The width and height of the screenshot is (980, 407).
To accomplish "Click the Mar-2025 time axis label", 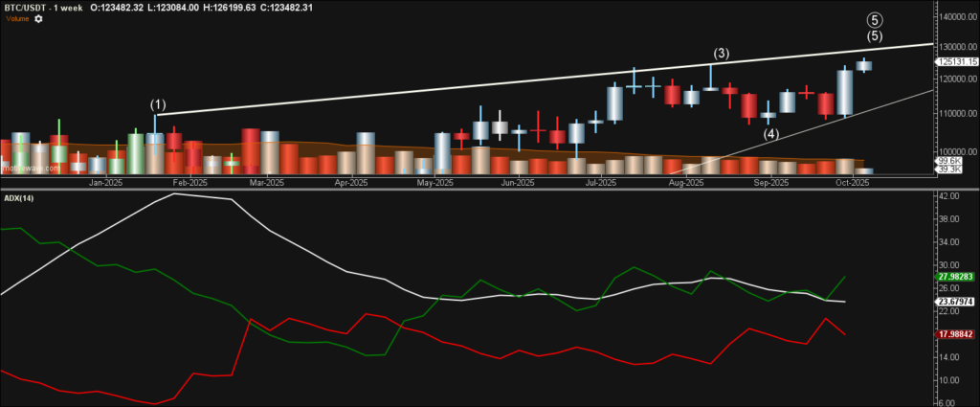I will 267,183.
